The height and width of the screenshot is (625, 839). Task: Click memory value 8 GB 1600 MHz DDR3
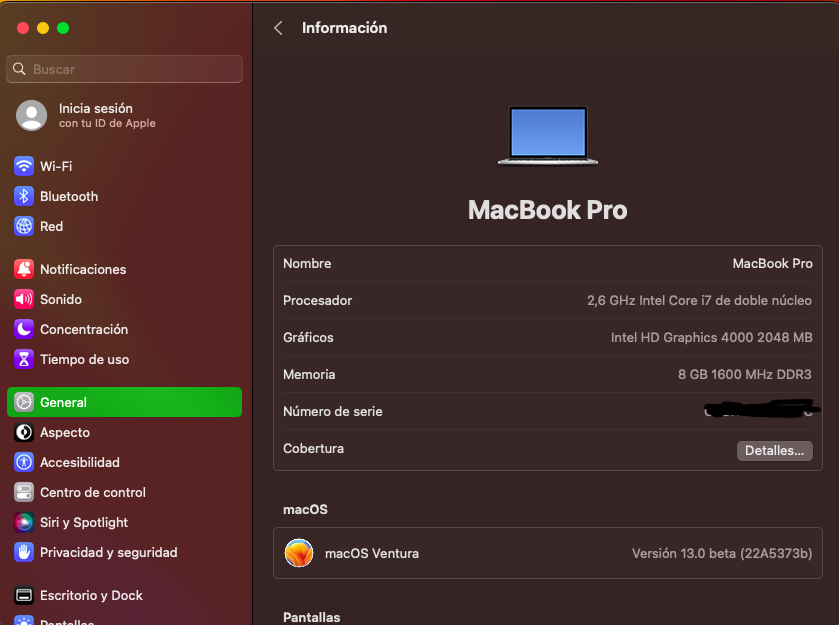click(x=744, y=374)
